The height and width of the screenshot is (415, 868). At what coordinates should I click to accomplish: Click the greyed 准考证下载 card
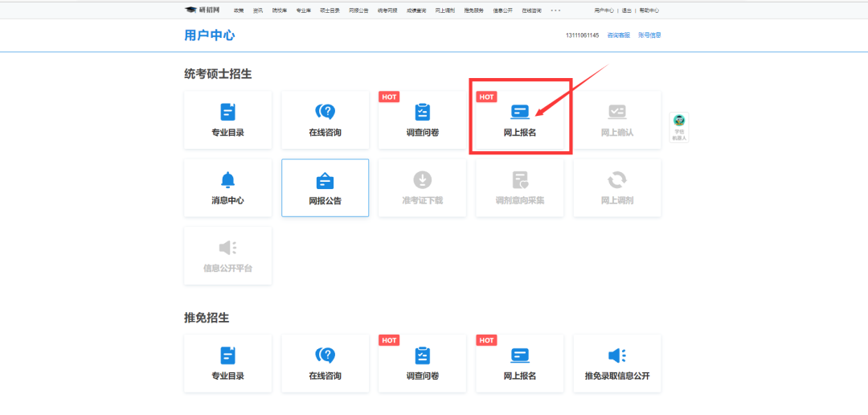pyautogui.click(x=423, y=188)
